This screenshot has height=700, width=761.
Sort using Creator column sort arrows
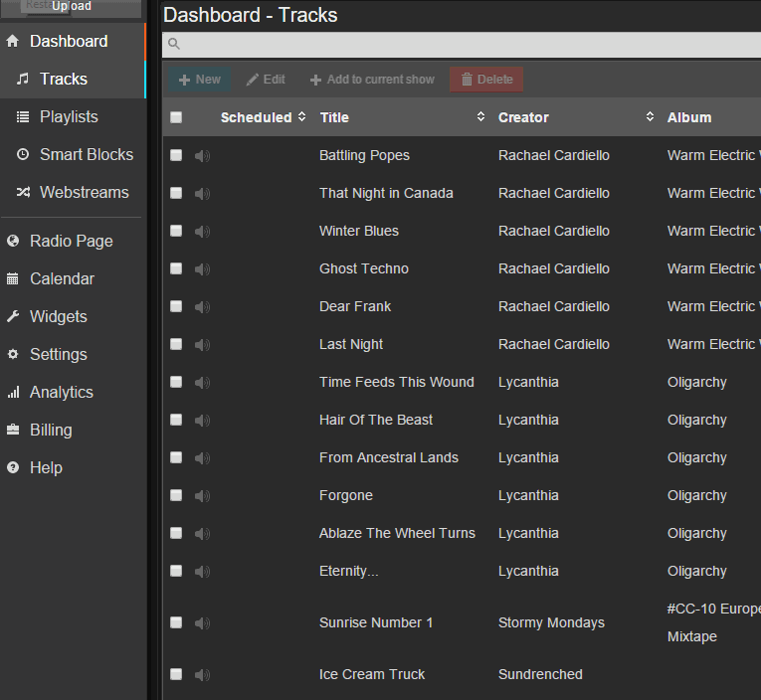point(650,117)
